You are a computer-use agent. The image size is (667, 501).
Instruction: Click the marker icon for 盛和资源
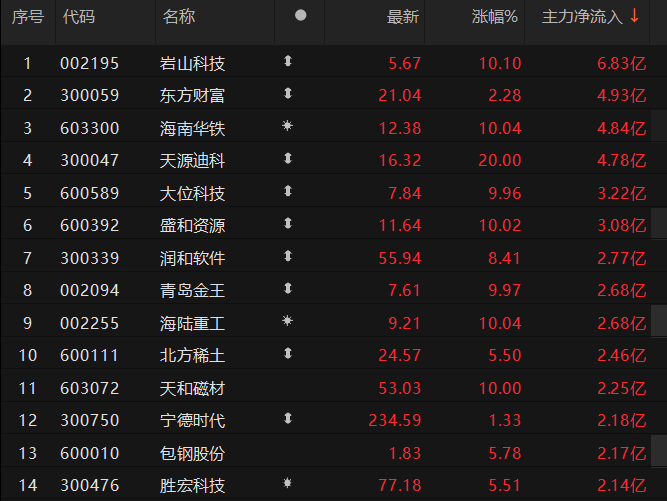[288, 223]
